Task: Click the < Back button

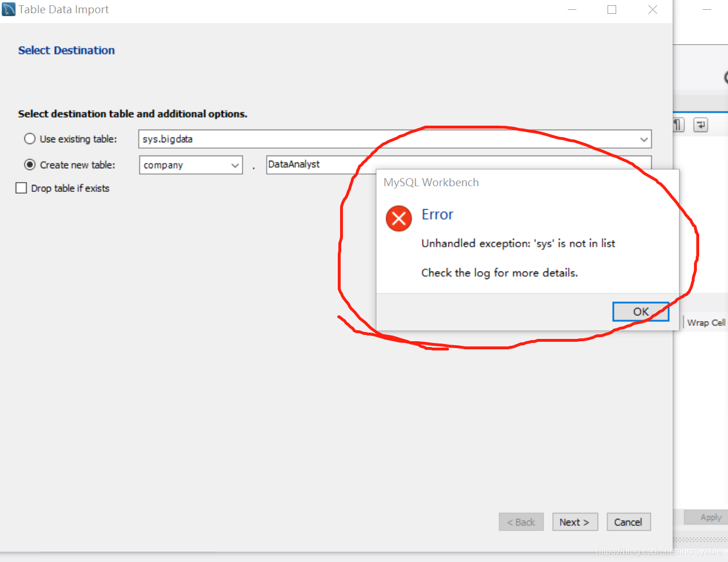Action: (x=521, y=522)
